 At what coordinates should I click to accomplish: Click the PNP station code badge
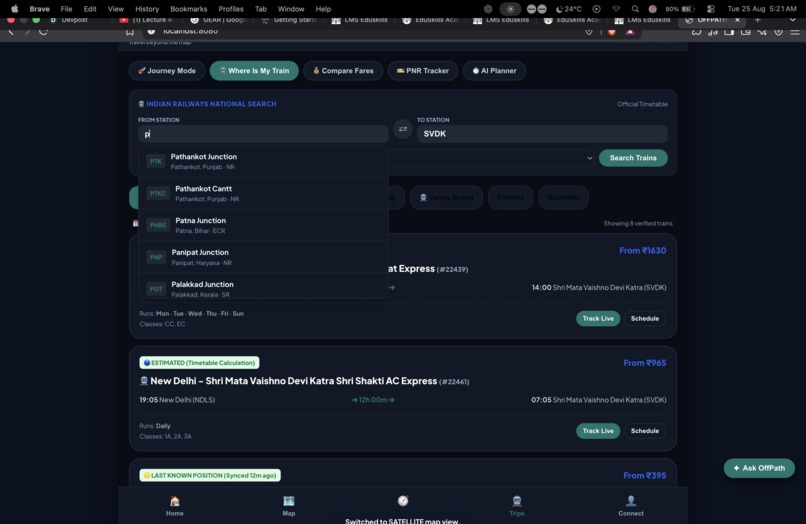pyautogui.click(x=156, y=257)
